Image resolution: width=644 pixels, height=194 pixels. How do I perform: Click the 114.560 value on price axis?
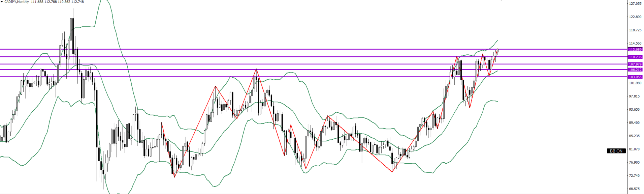coord(635,43)
